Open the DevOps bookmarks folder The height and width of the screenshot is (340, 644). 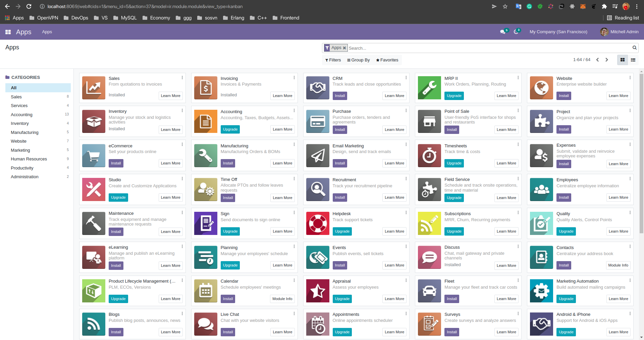click(x=76, y=18)
